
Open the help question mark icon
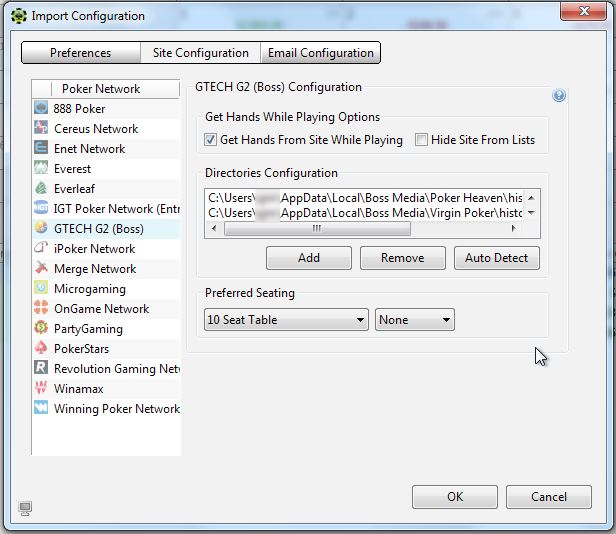click(559, 95)
